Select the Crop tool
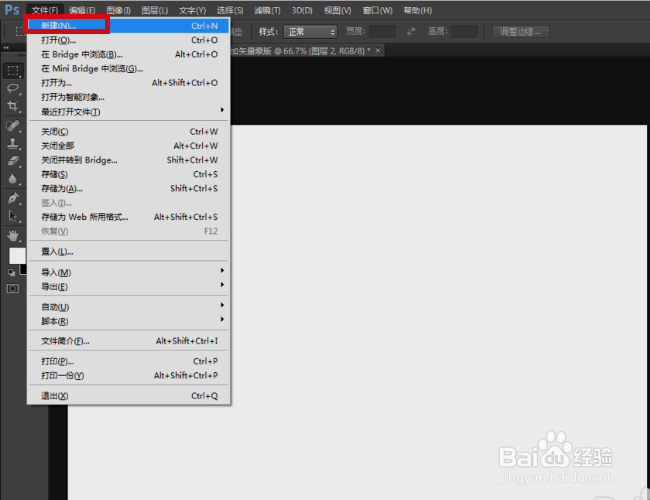 tap(13, 106)
